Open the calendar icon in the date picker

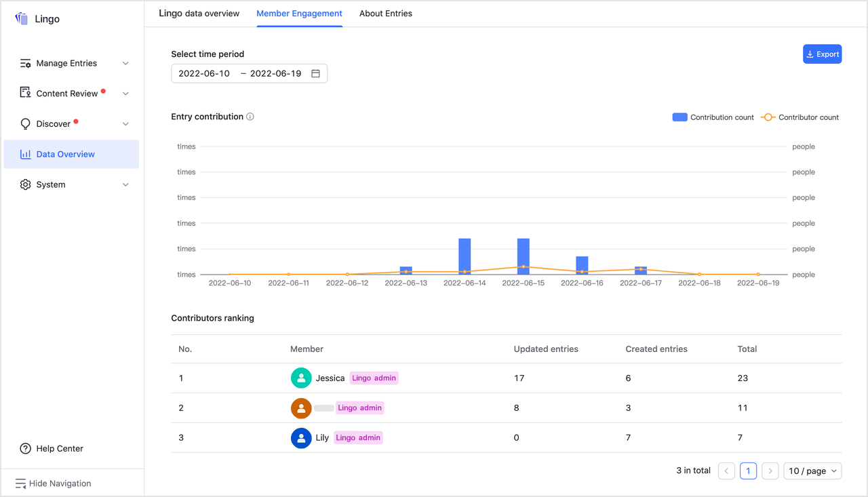(315, 73)
